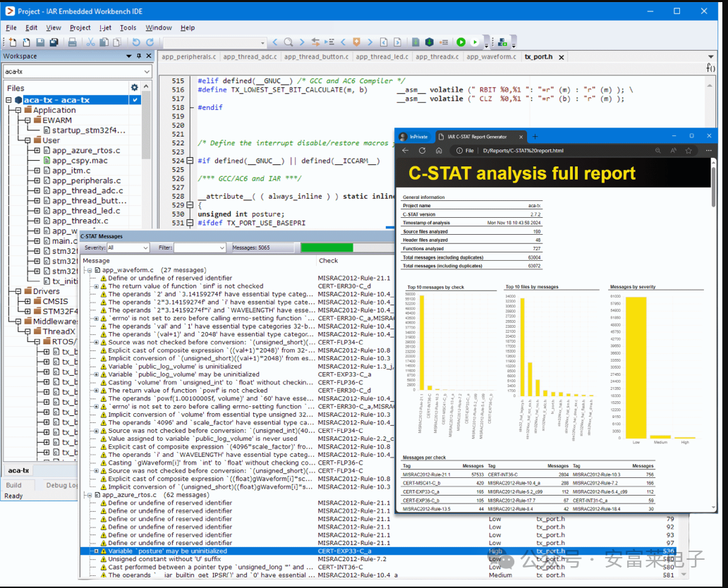The width and height of the screenshot is (728, 588).
Task: Click the Open file toolbar icon
Action: 27,42
